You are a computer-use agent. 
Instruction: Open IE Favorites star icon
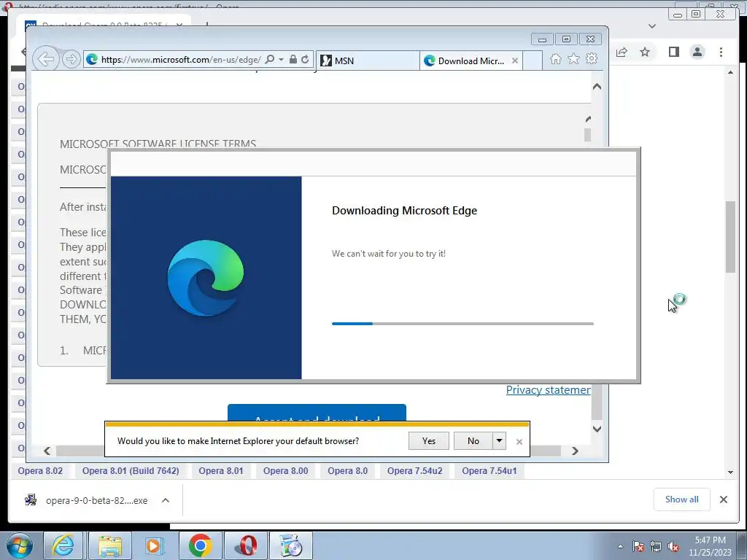click(573, 59)
